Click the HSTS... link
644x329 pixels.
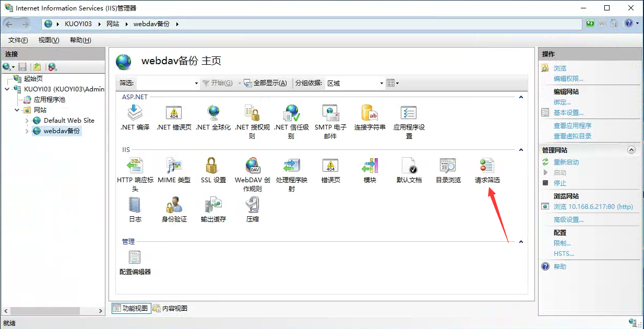[564, 254]
